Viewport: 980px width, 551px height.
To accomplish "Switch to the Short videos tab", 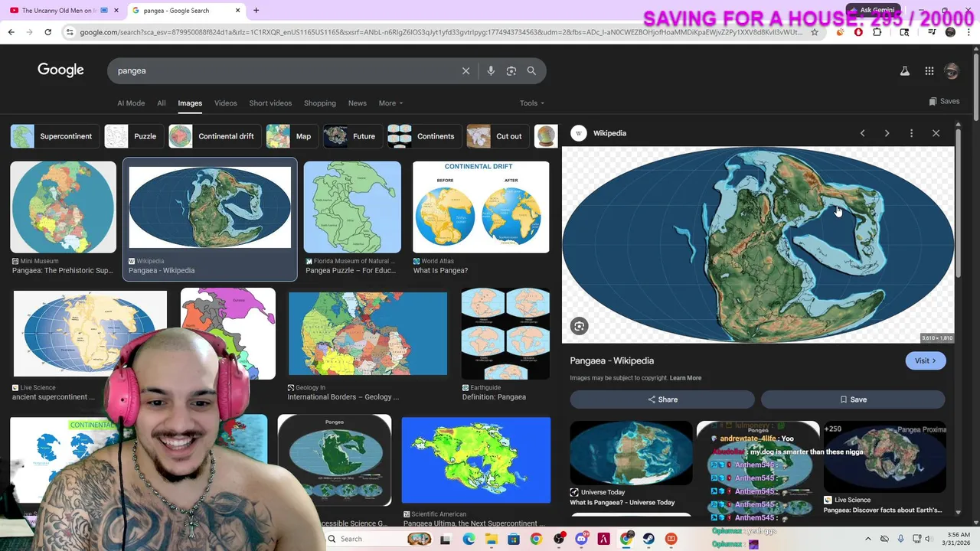I will click(270, 103).
